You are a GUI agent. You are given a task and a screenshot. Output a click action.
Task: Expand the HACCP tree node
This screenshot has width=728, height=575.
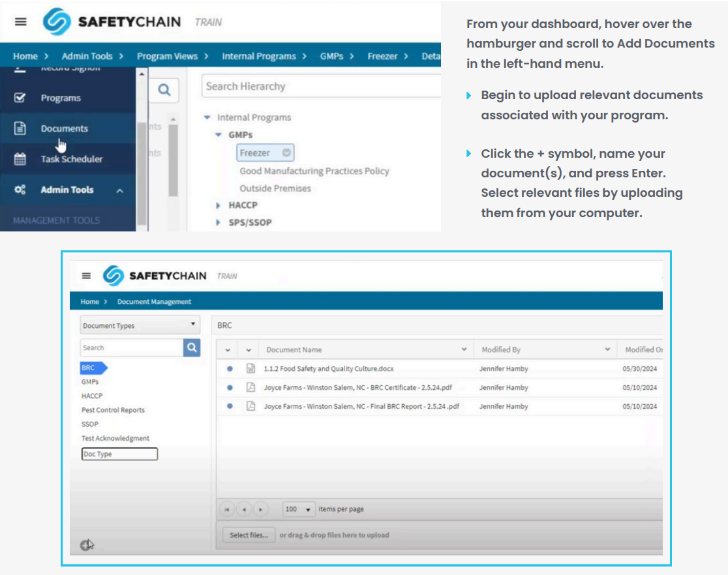click(218, 205)
